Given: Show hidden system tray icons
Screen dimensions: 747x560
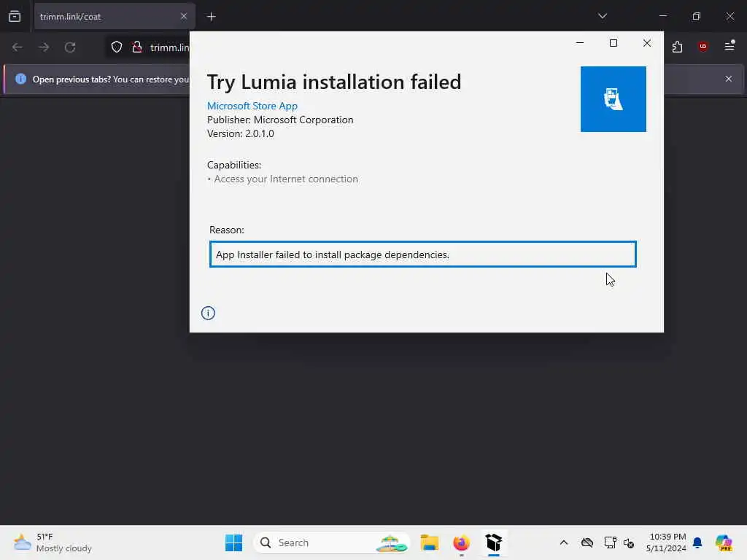Looking at the screenshot, I should pos(564,542).
